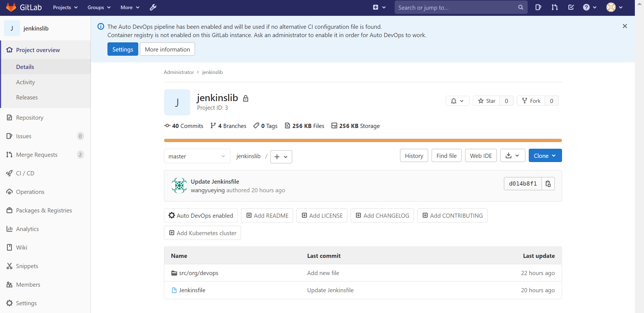Click the GitLab fox logo
Screen dimensions: 644x313
(11, 7)
